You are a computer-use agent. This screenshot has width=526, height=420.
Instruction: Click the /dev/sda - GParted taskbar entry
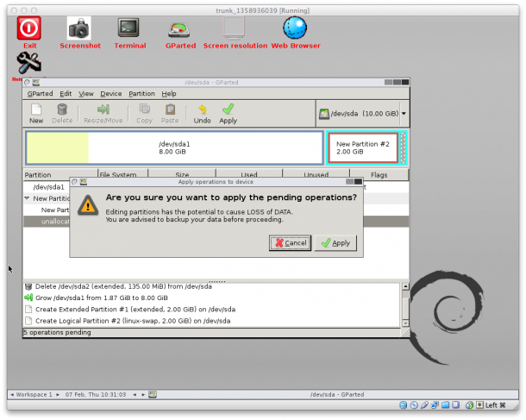(337, 394)
